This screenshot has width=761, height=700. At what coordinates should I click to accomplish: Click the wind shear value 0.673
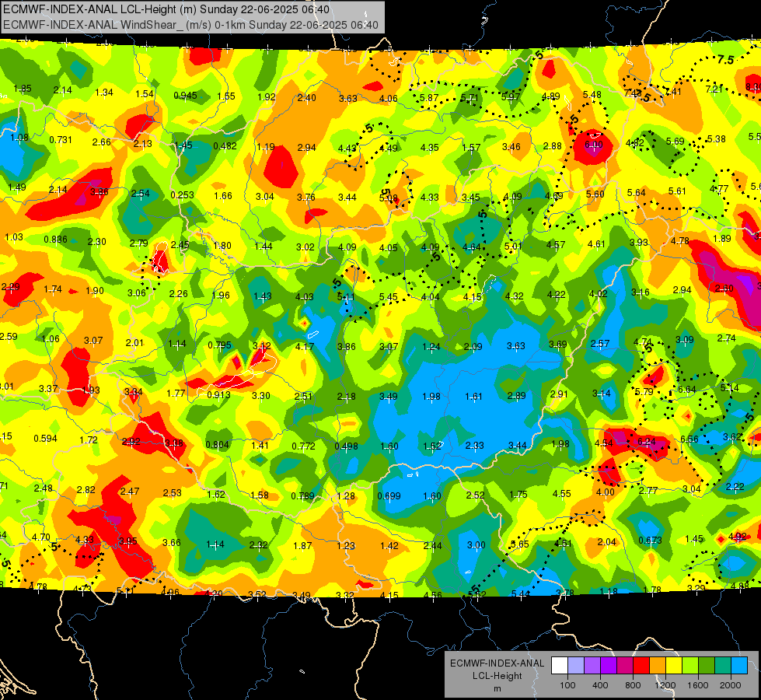651,541
